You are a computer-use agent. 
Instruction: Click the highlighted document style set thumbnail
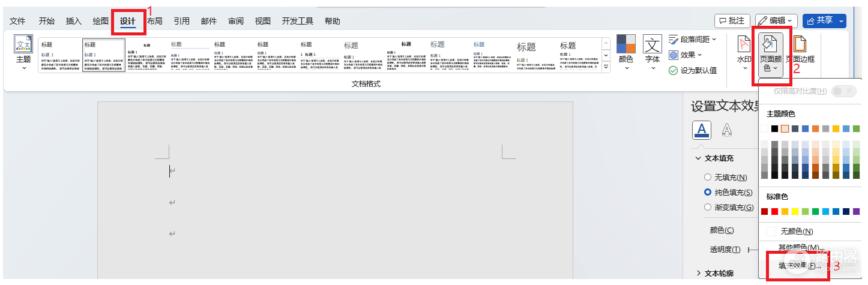103,55
